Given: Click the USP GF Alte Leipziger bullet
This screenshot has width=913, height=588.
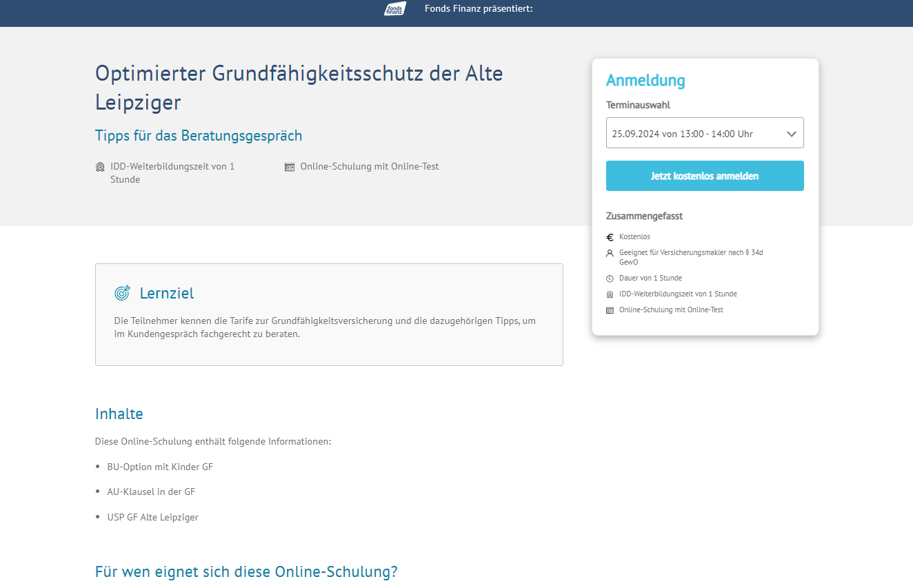Looking at the screenshot, I should pyautogui.click(x=152, y=517).
